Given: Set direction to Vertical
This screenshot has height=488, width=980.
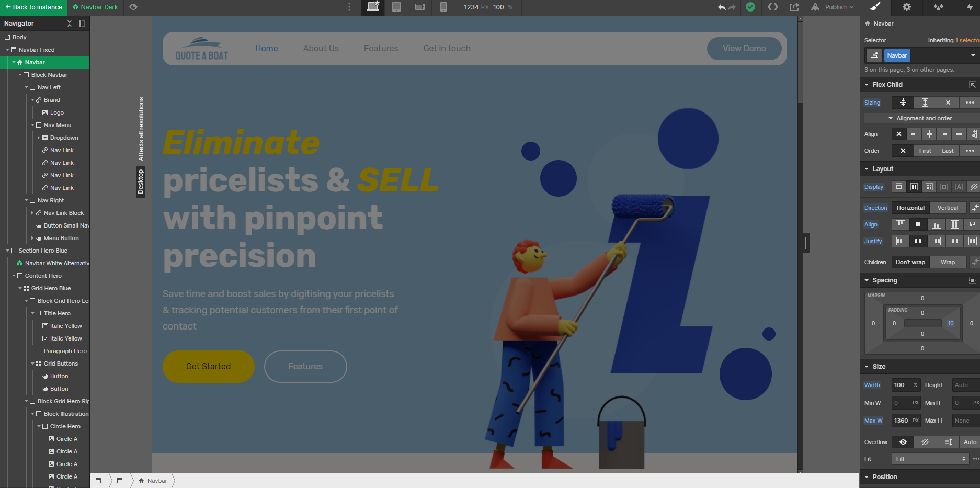Looking at the screenshot, I should [x=948, y=208].
